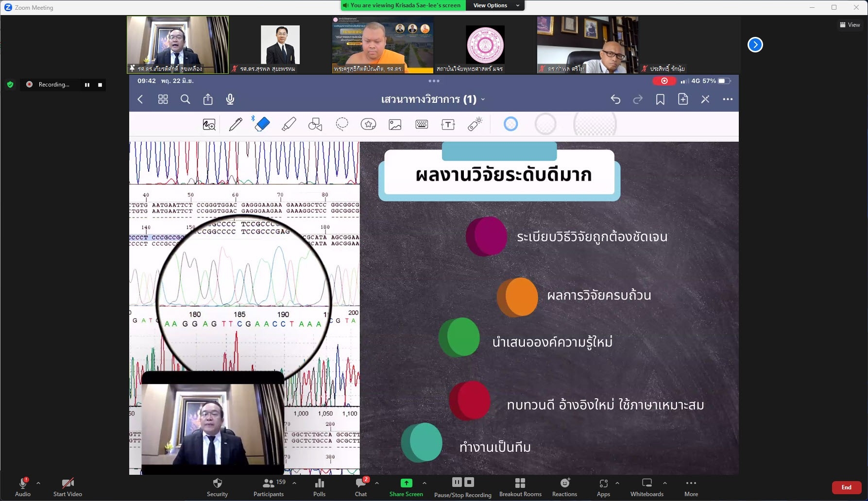Expand Whiteboards options caret

coord(665,483)
